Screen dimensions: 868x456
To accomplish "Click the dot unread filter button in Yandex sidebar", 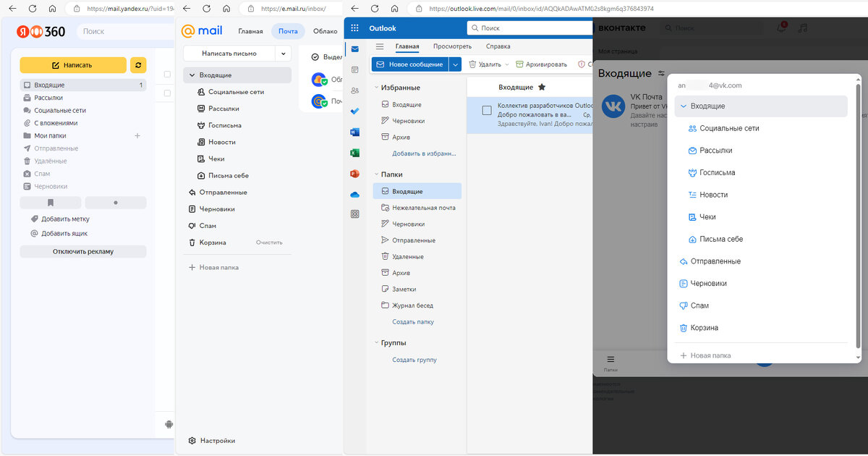I will [x=116, y=203].
